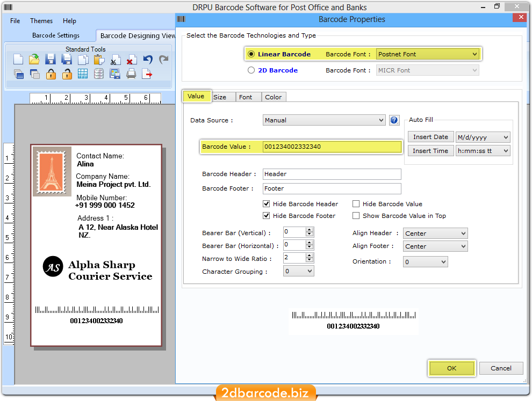Lock the selected design object

[51, 74]
